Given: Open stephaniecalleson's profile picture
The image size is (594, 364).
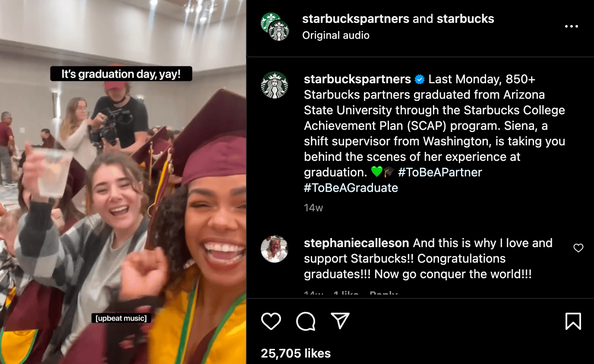Looking at the screenshot, I should [275, 249].
